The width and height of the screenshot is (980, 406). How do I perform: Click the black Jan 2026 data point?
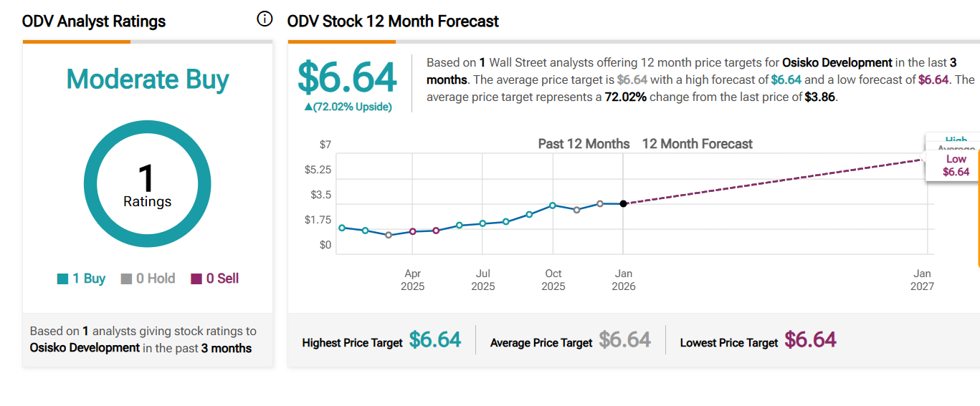(623, 204)
